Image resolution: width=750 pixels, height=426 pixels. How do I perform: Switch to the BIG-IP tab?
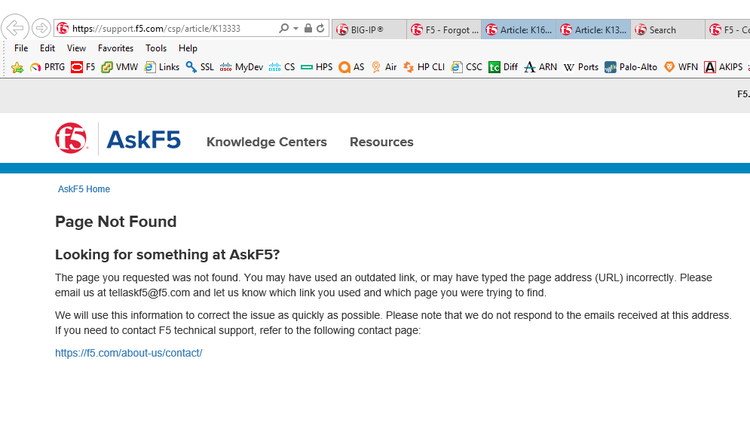point(368,30)
